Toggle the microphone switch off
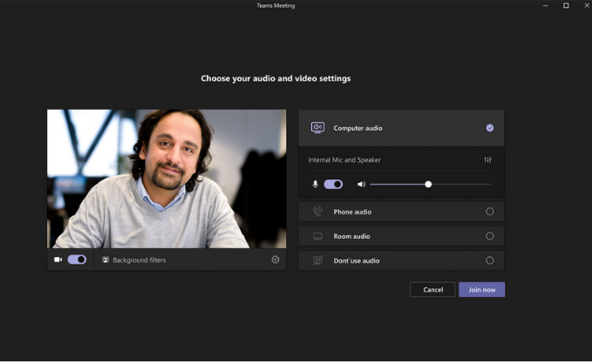Image resolution: width=592 pixels, height=364 pixels. [333, 185]
